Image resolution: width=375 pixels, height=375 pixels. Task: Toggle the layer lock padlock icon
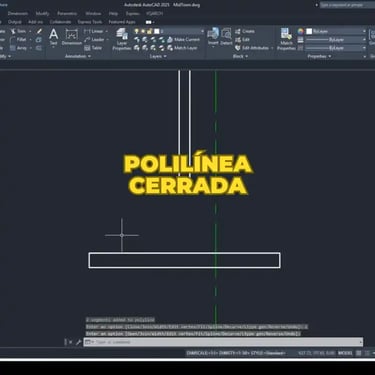pos(150,31)
